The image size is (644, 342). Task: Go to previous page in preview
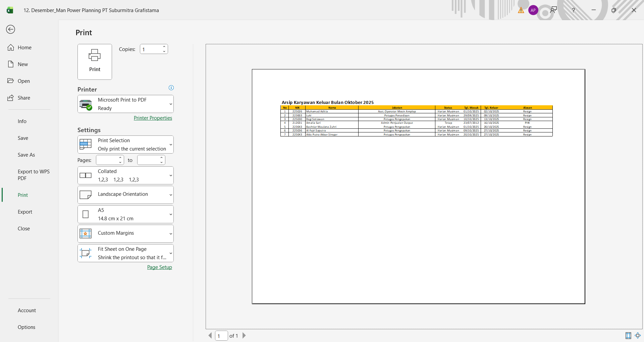click(210, 336)
